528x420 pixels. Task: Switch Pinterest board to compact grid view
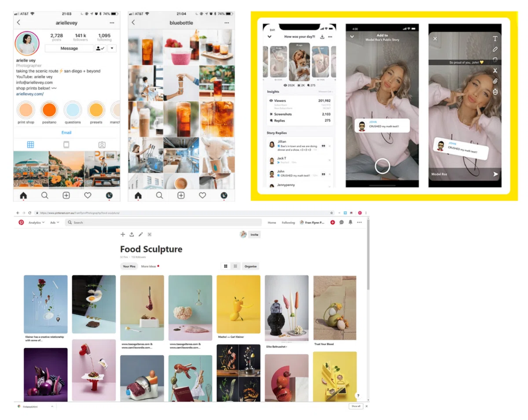[236, 266]
